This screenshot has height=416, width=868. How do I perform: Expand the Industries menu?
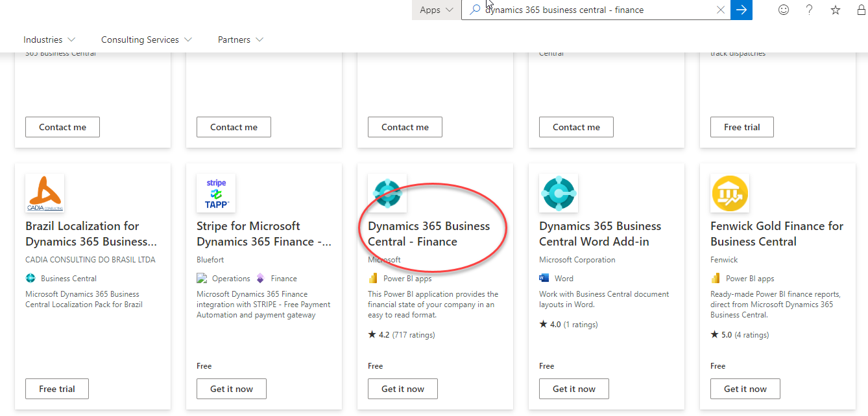coord(49,40)
